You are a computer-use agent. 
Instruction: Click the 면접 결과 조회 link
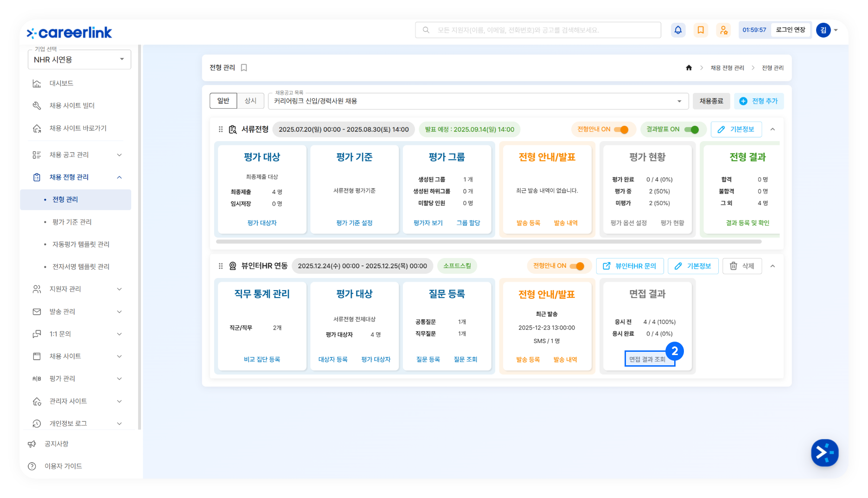click(x=647, y=359)
